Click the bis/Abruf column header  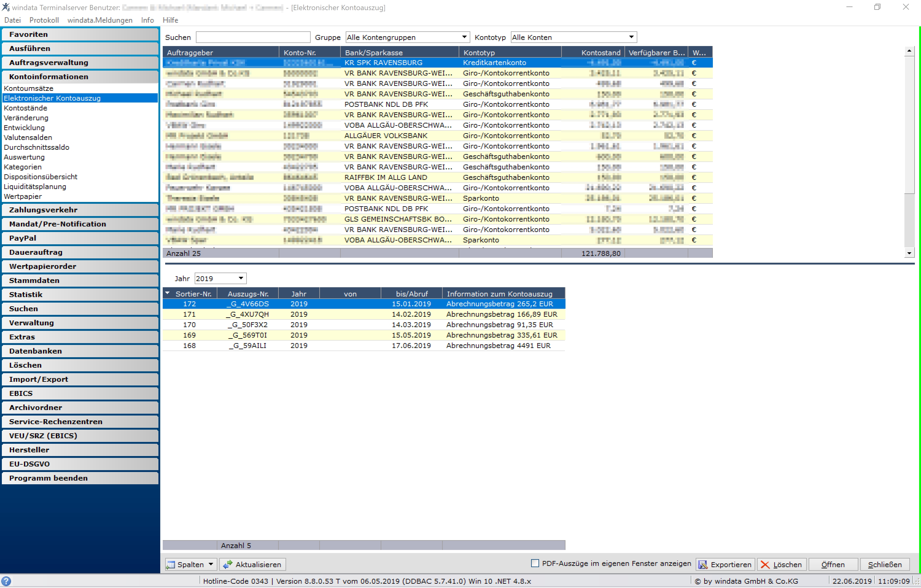[412, 294]
